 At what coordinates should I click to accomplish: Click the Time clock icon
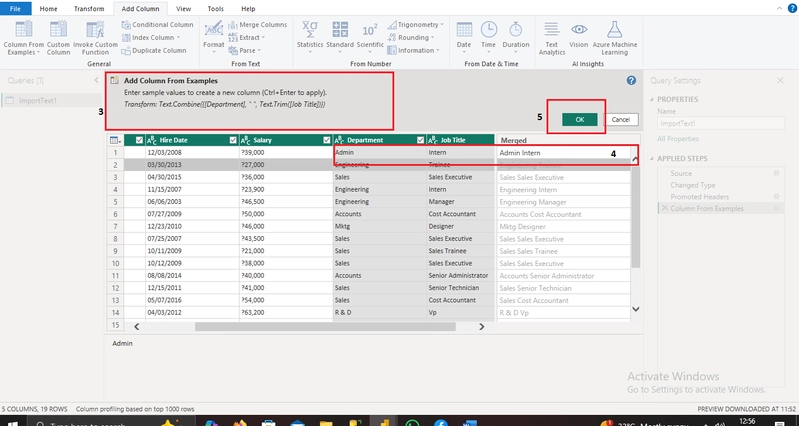pos(489,30)
